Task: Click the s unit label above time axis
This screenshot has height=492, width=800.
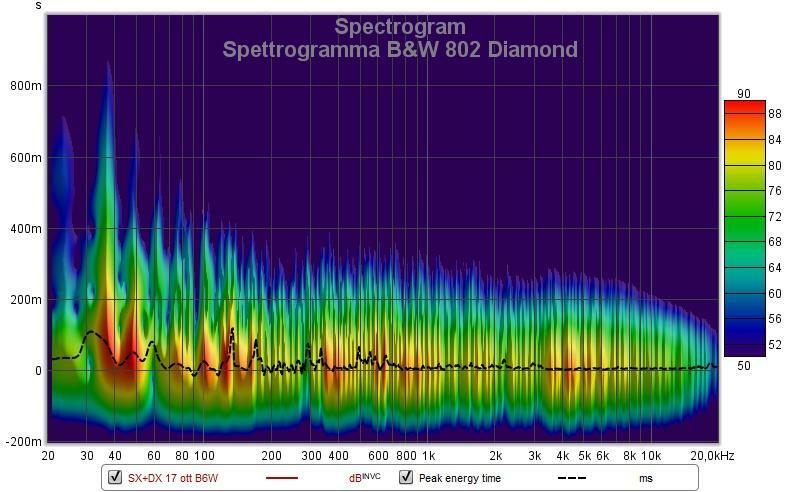Action: tap(39, 6)
